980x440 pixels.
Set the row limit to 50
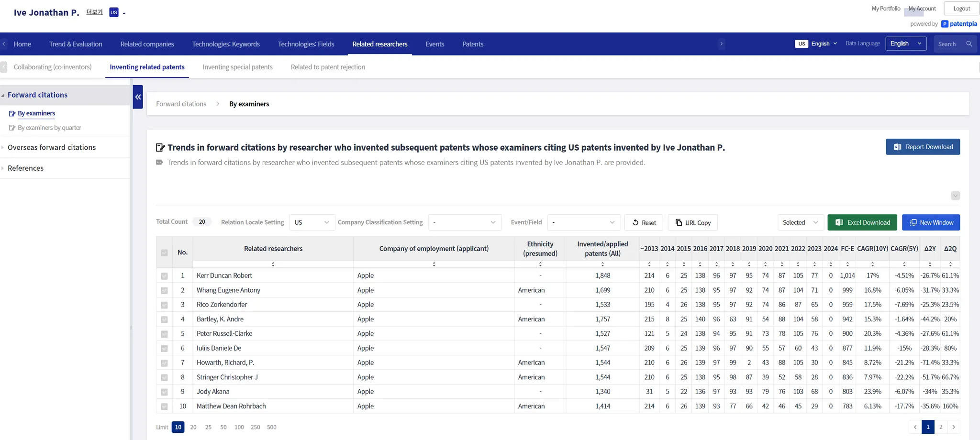[x=223, y=427]
